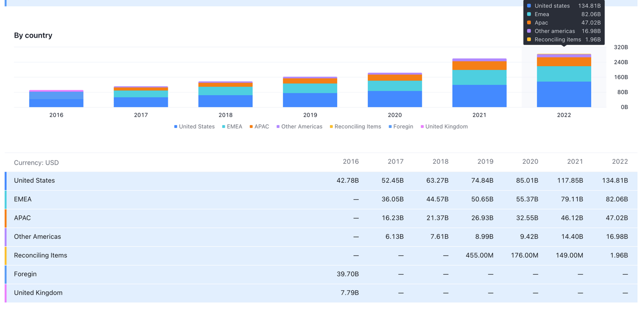Click the Currency: USD label
The width and height of the screenshot is (644, 312).
point(36,163)
